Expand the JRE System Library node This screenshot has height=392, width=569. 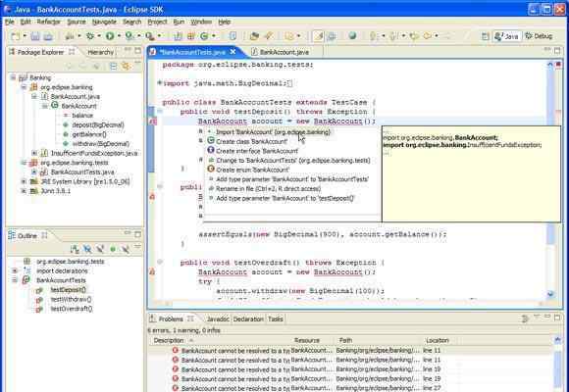click(x=24, y=181)
